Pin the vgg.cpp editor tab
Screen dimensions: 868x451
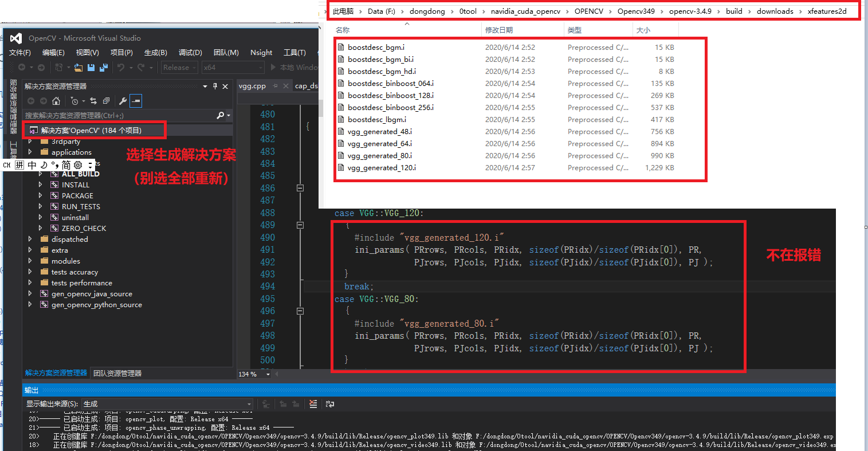click(x=275, y=86)
